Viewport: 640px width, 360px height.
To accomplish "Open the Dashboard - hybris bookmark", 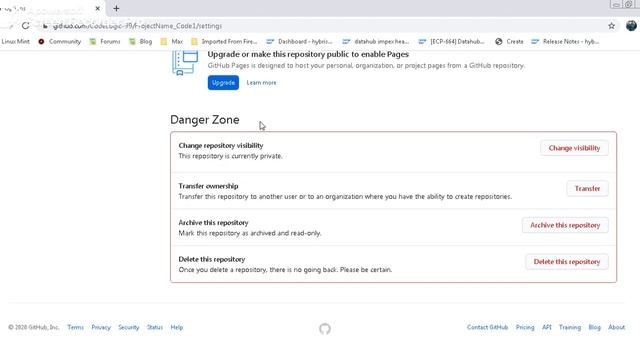I will (299, 42).
